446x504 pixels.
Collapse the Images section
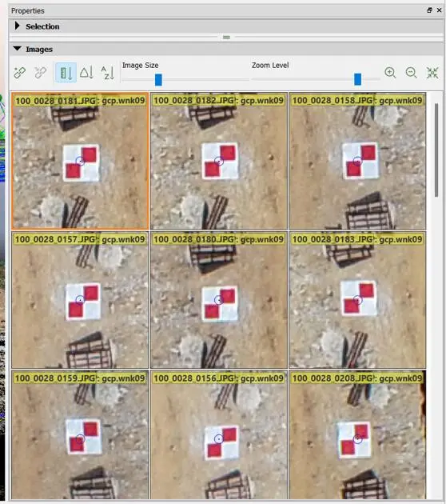18,49
